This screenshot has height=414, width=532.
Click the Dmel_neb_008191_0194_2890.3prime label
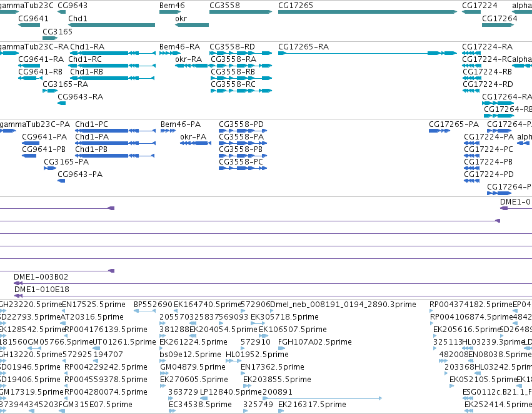point(343,305)
